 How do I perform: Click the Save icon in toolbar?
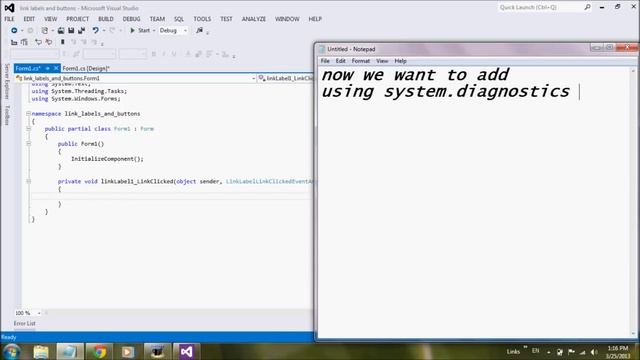(x=71, y=31)
